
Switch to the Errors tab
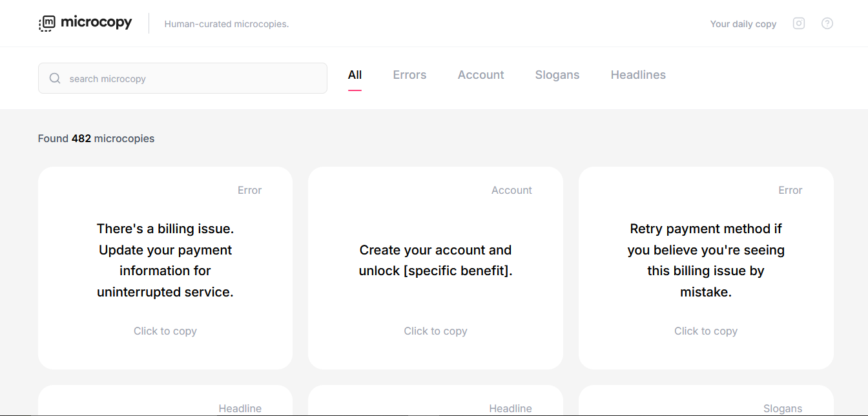[409, 75]
